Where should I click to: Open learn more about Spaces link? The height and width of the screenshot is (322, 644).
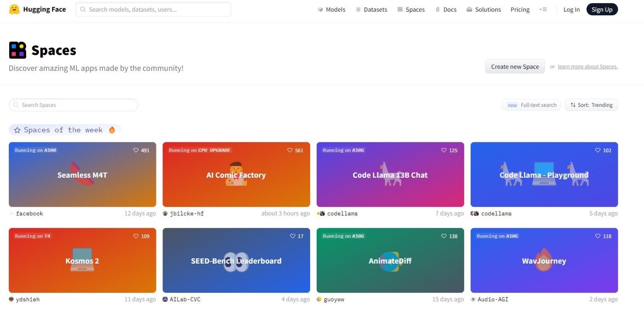pyautogui.click(x=588, y=67)
